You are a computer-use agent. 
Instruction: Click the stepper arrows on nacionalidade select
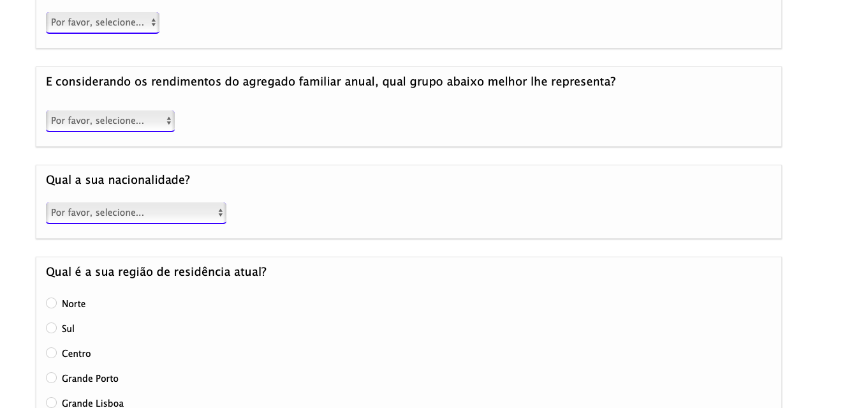pos(221,213)
